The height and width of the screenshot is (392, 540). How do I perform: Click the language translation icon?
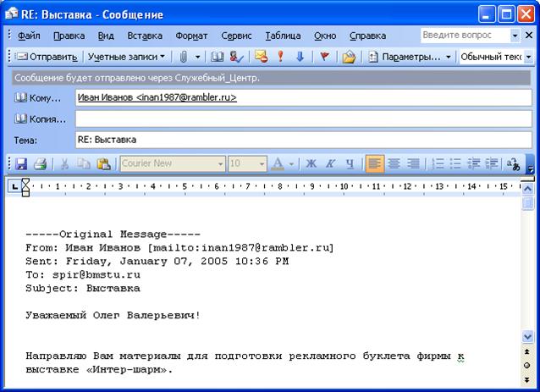click(513, 164)
